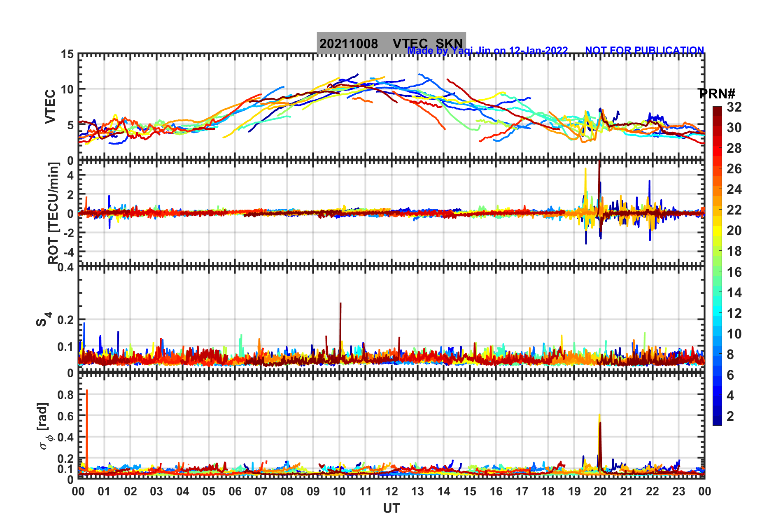Click the S4 axis tick value 0.2
Viewport: 783px width, 532px height.
click(x=66, y=320)
